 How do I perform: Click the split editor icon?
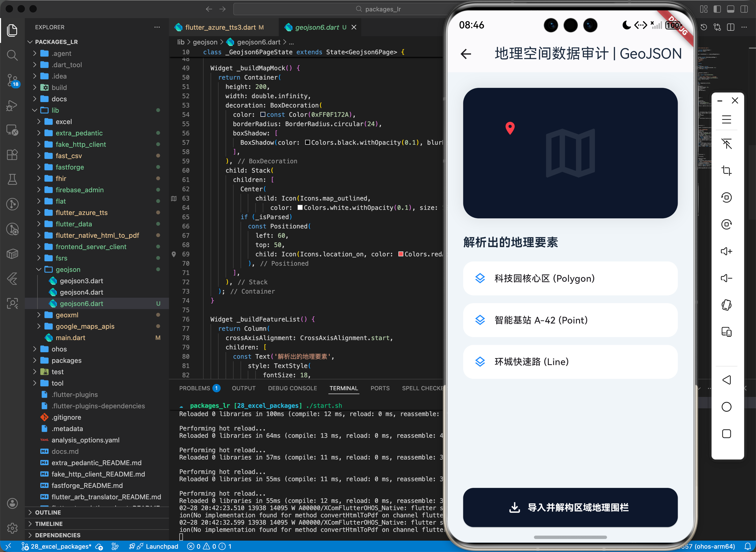tap(731, 27)
